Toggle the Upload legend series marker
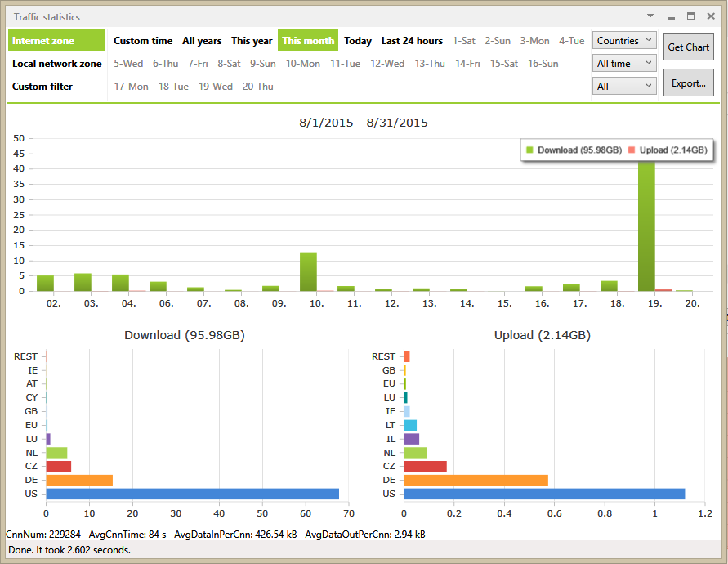This screenshot has height=564, width=728. tap(632, 150)
